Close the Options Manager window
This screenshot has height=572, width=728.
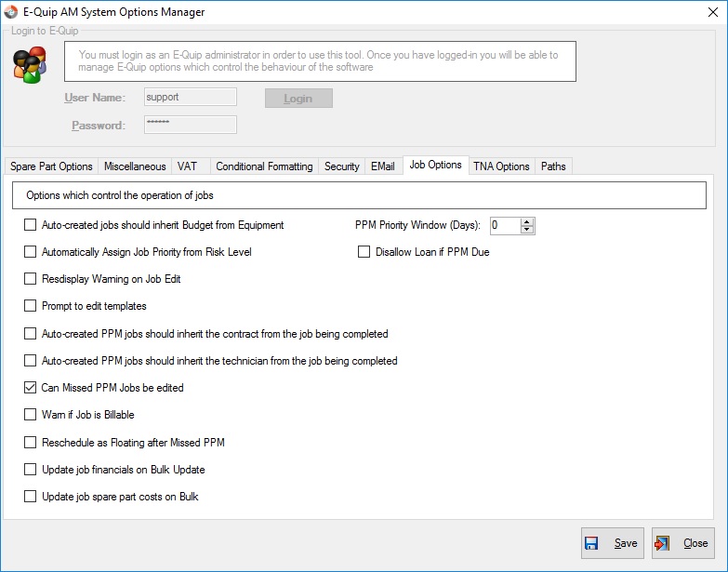[x=713, y=12]
